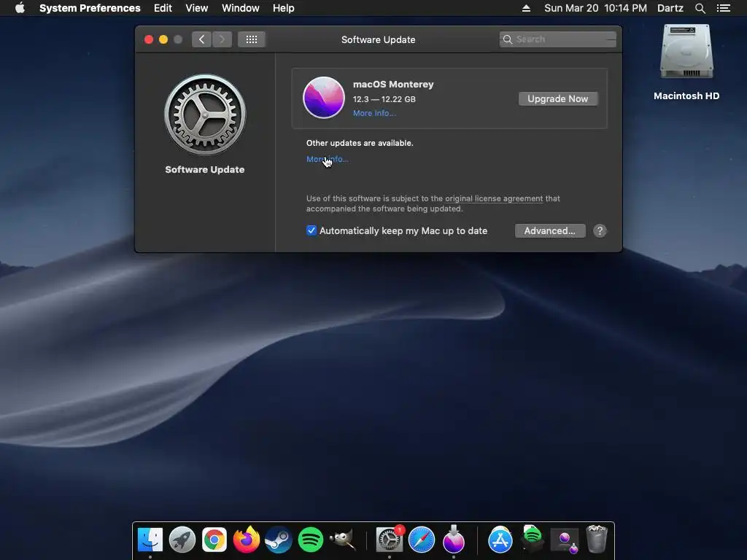Screen dimensions: 747x560
Task: Launch Google Chrome from the Dock
Action: [214, 540]
